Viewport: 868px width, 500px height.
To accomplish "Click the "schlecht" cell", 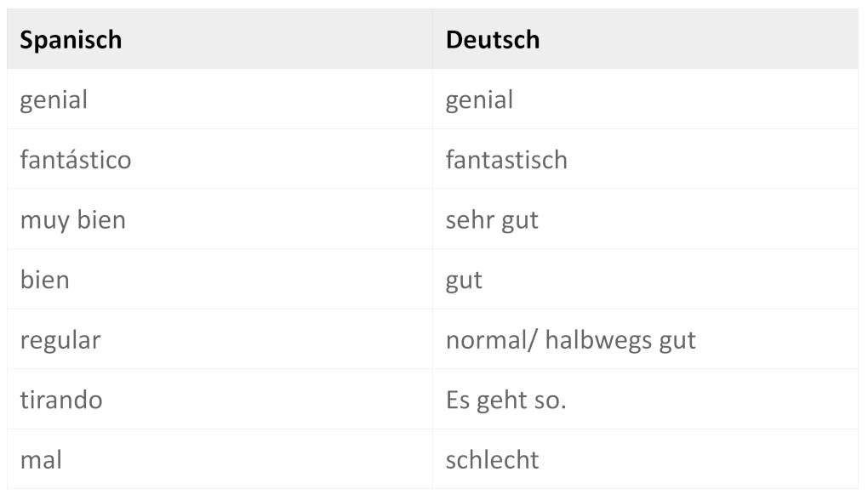I will (492, 460).
